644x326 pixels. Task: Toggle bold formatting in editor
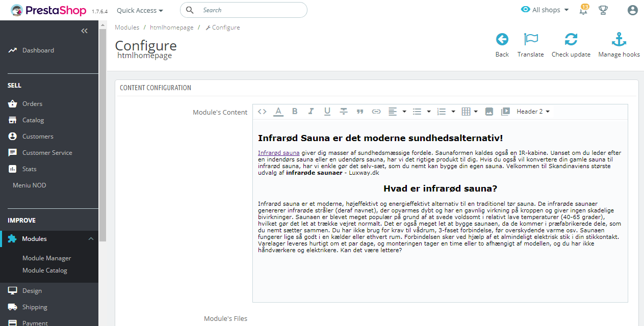295,112
